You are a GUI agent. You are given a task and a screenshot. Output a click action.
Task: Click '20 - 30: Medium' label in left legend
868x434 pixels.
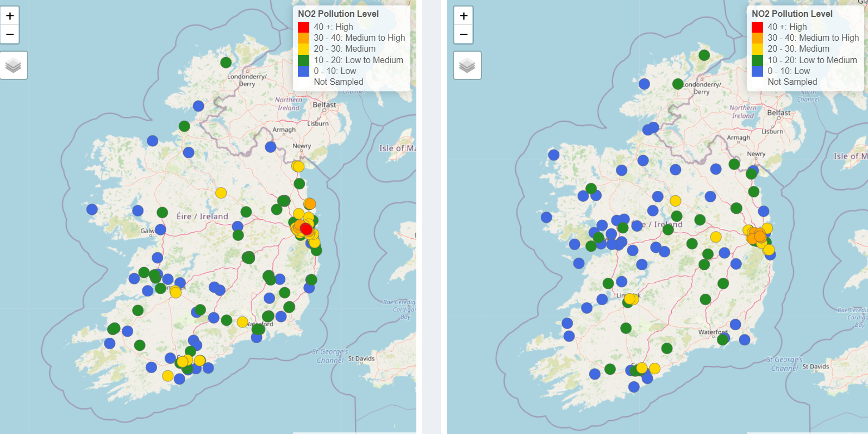pos(344,49)
